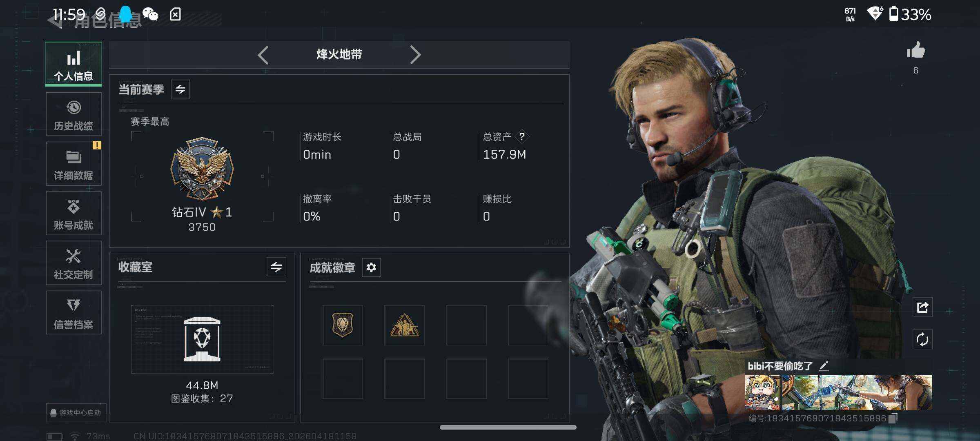Select the first achievement badge slot

(x=343, y=325)
